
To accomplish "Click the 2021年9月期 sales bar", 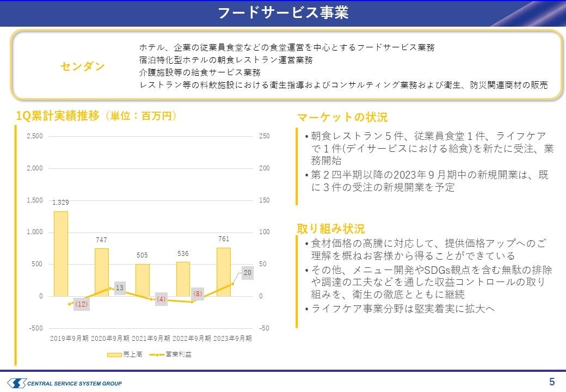I will pyautogui.click(x=143, y=280).
